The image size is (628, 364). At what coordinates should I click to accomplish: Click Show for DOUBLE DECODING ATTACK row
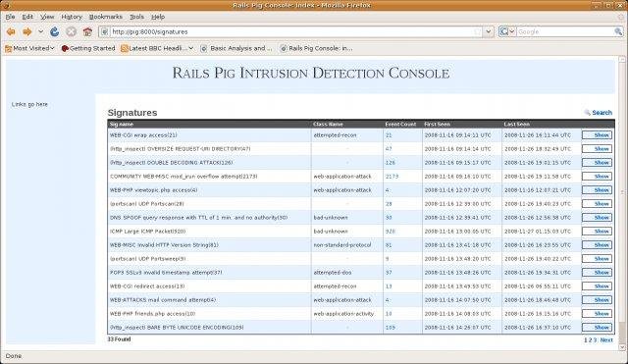click(x=597, y=163)
